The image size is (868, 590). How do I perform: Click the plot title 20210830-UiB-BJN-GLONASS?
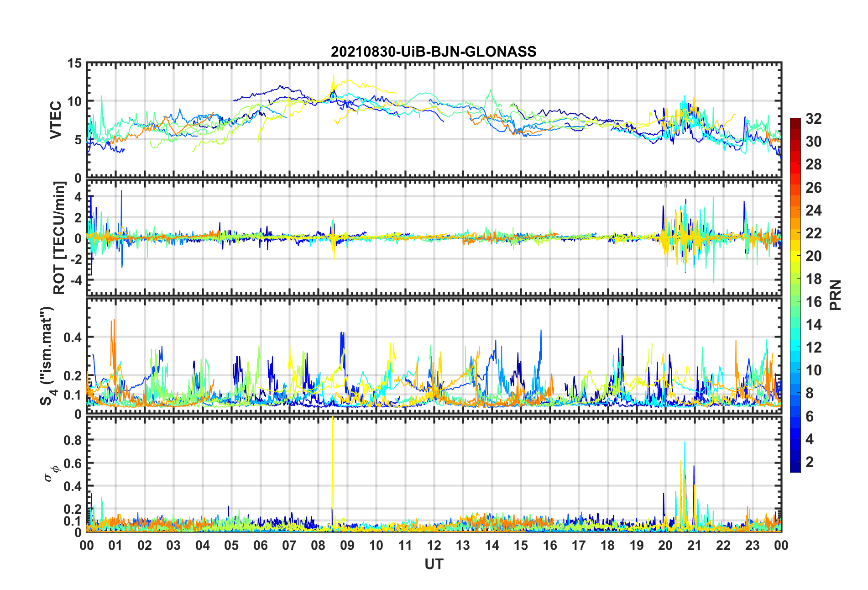434,52
